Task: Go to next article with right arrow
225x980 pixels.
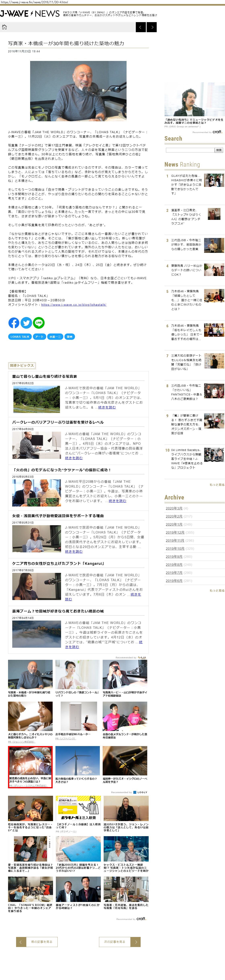Action: [x=152, y=27]
